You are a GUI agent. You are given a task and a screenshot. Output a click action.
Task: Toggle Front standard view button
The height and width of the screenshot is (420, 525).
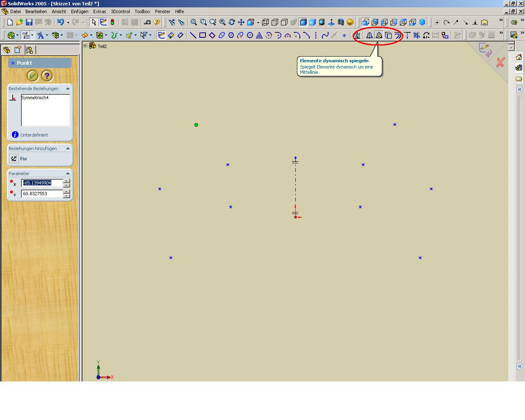(365, 22)
